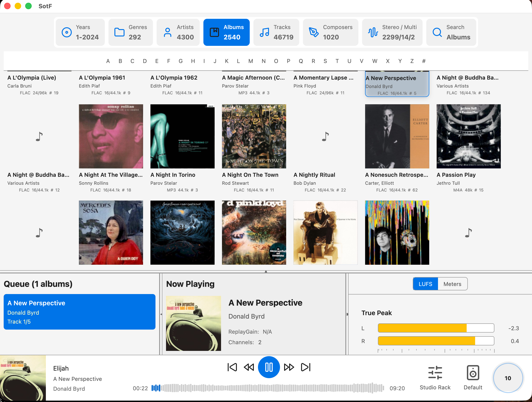This screenshot has width=532, height=402.
Task: Enable the LUFS display
Action: click(425, 284)
